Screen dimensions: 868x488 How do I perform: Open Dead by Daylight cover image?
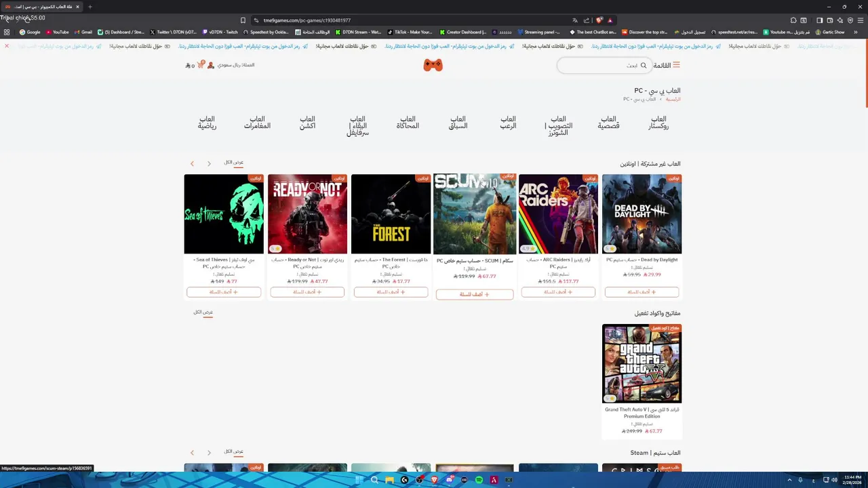tap(642, 214)
